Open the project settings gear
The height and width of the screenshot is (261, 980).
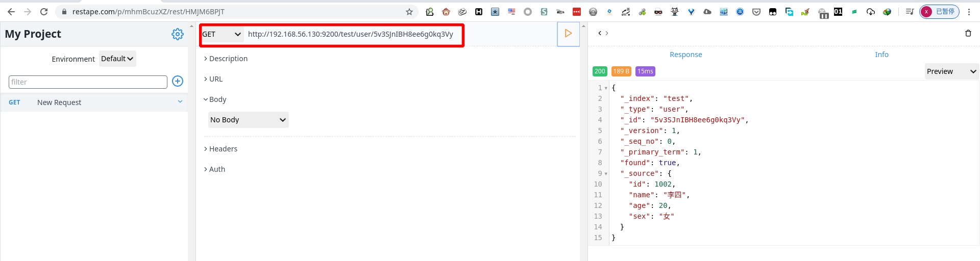coord(178,34)
